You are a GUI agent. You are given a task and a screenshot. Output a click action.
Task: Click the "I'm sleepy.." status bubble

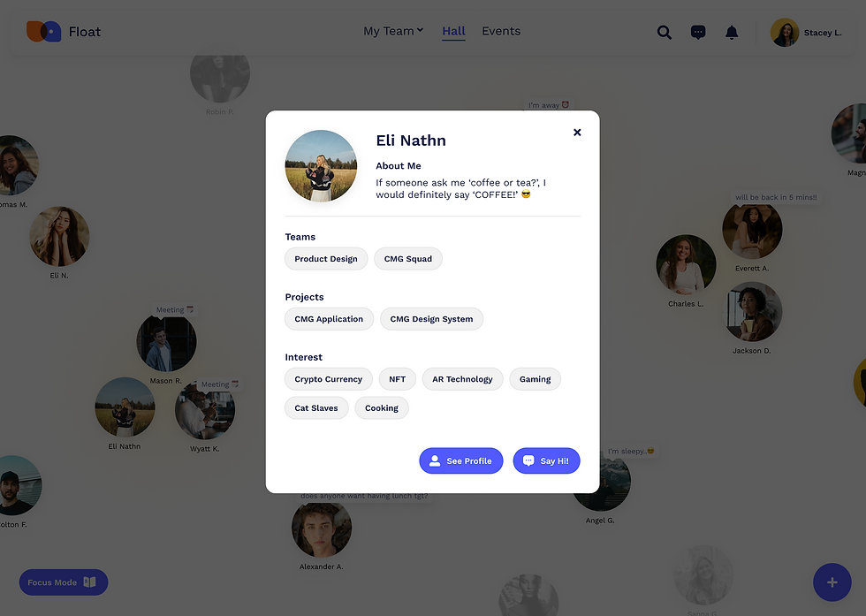[631, 452]
